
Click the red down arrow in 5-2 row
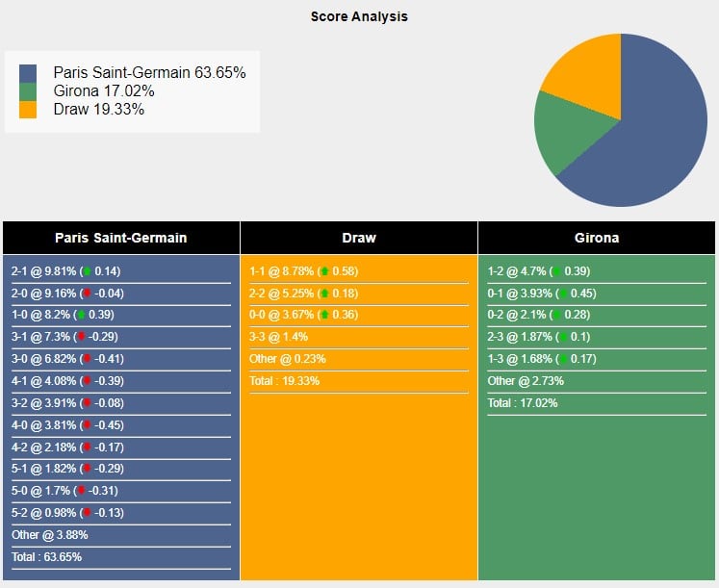(x=88, y=513)
